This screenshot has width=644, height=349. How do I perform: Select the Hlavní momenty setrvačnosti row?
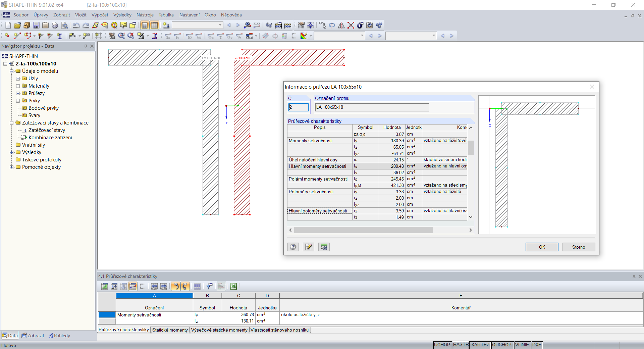tap(377, 166)
